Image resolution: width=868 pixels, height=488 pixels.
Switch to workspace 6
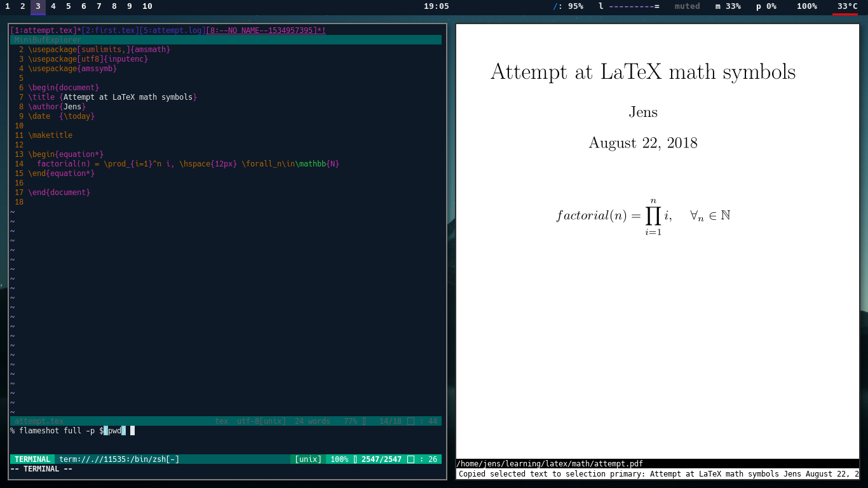(x=84, y=6)
